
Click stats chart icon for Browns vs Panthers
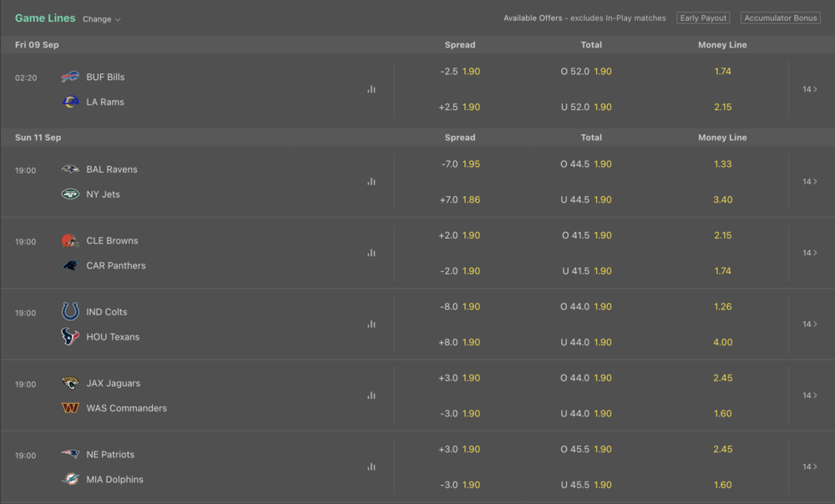tap(371, 253)
